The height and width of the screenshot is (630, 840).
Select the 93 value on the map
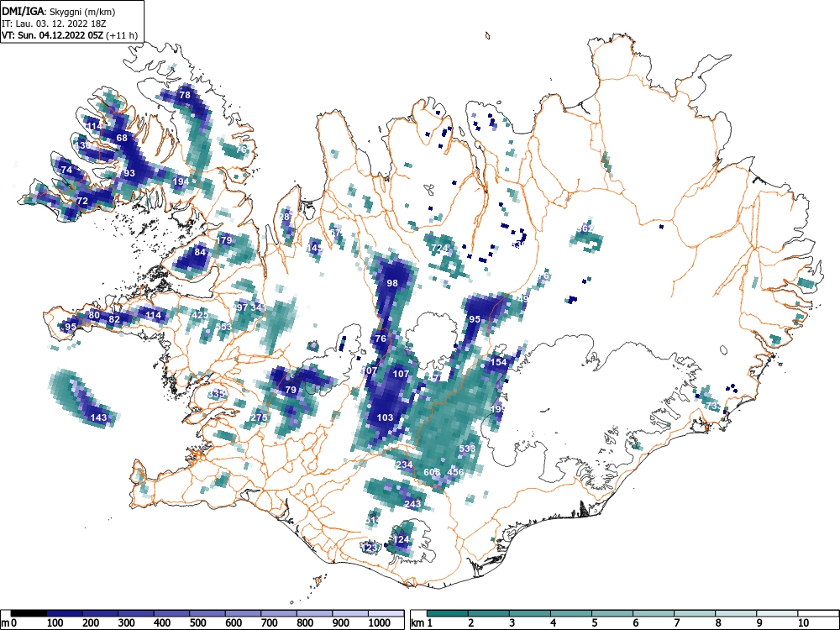click(x=129, y=173)
